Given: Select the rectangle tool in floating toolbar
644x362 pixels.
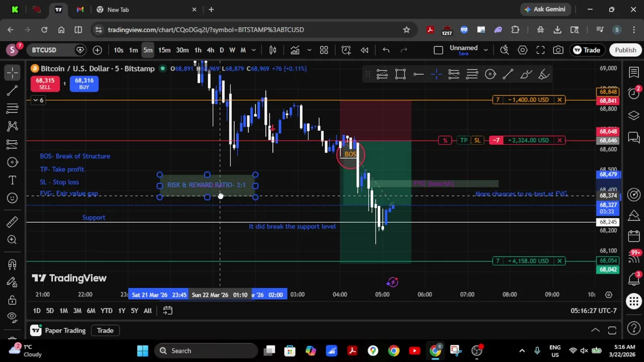Looking at the screenshot, I should point(400,74).
